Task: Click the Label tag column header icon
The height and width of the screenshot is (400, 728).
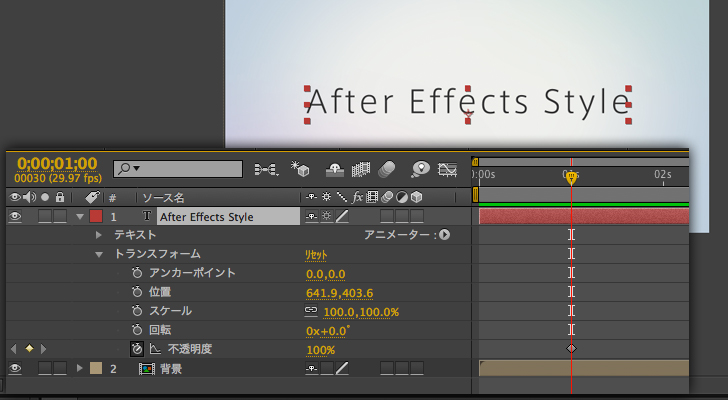Action: [92, 197]
